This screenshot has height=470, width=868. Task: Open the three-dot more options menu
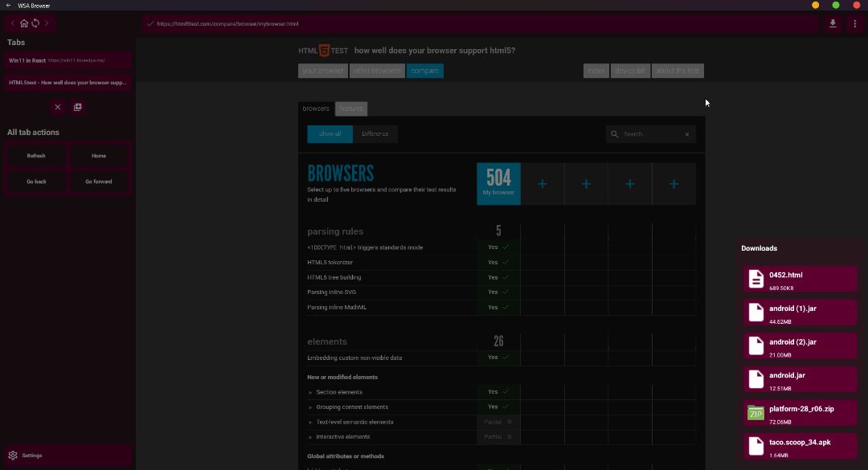click(x=854, y=24)
